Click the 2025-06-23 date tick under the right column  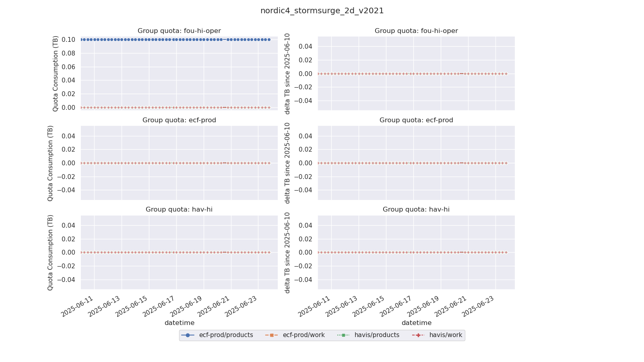tap(479, 306)
